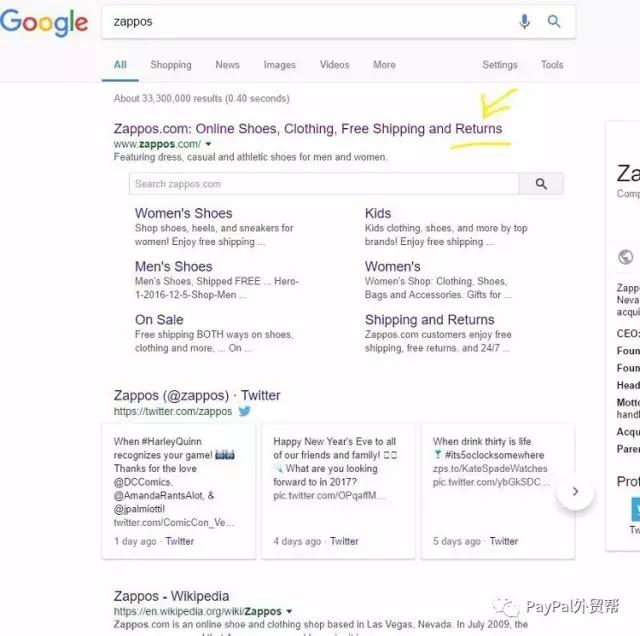Open Zappos (@zappos) Twitter result
The width and height of the screenshot is (640, 636).
coord(197,396)
